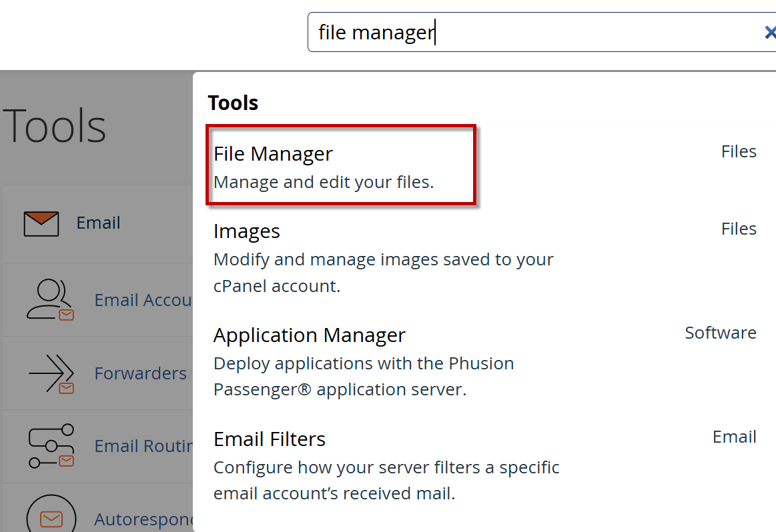Screen dimensions: 776x532
Task: Click the Files label beside Images
Action: click(x=739, y=229)
